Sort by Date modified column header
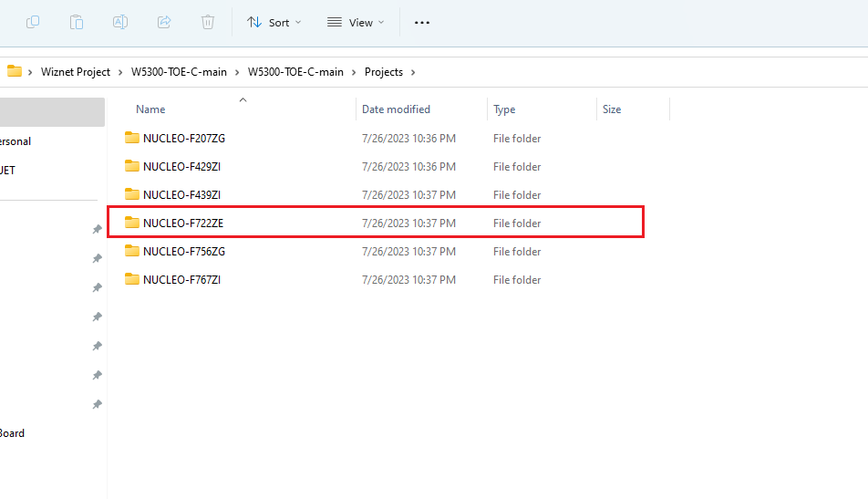 point(396,109)
